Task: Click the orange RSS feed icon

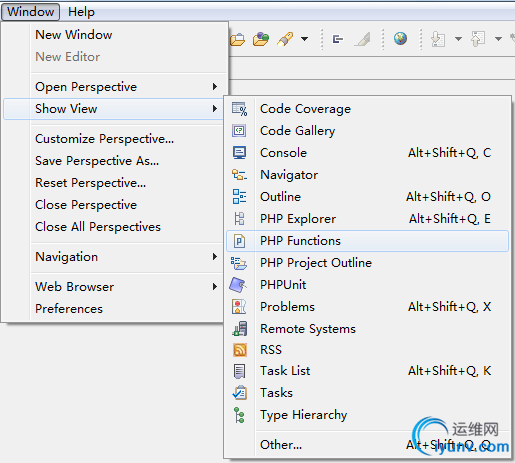Action: pyautogui.click(x=240, y=350)
